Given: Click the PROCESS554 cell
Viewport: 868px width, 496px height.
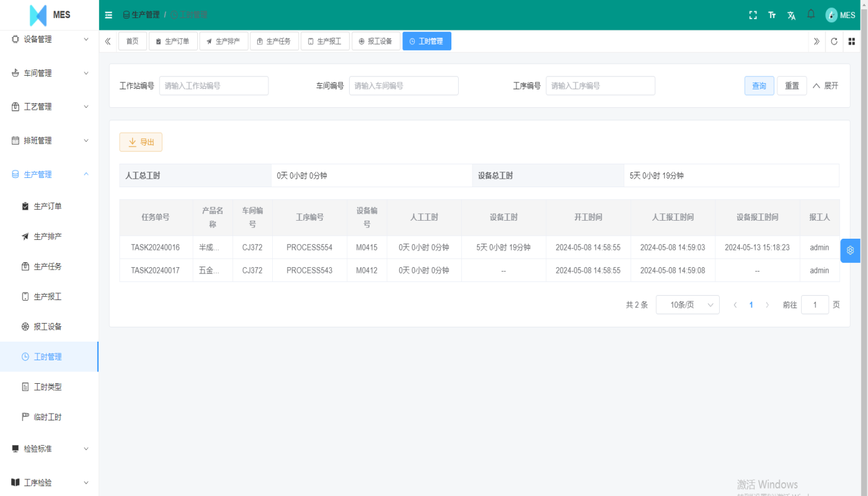Looking at the screenshot, I should click(309, 247).
